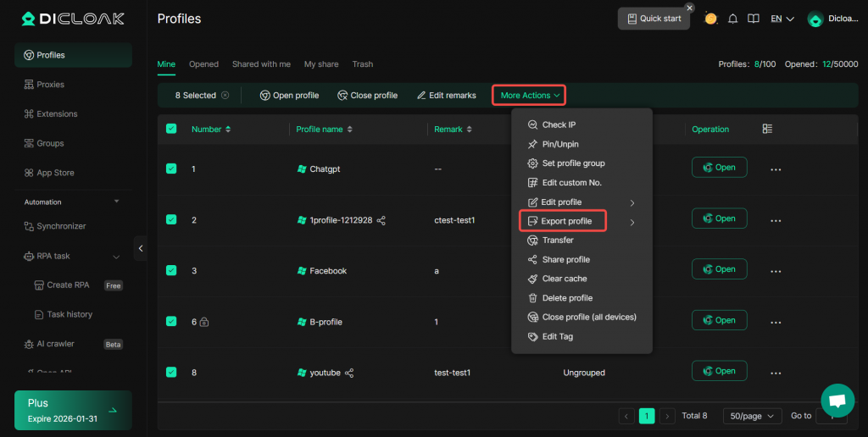Click the gold coin icon in header
The height and width of the screenshot is (437, 868).
click(x=710, y=19)
